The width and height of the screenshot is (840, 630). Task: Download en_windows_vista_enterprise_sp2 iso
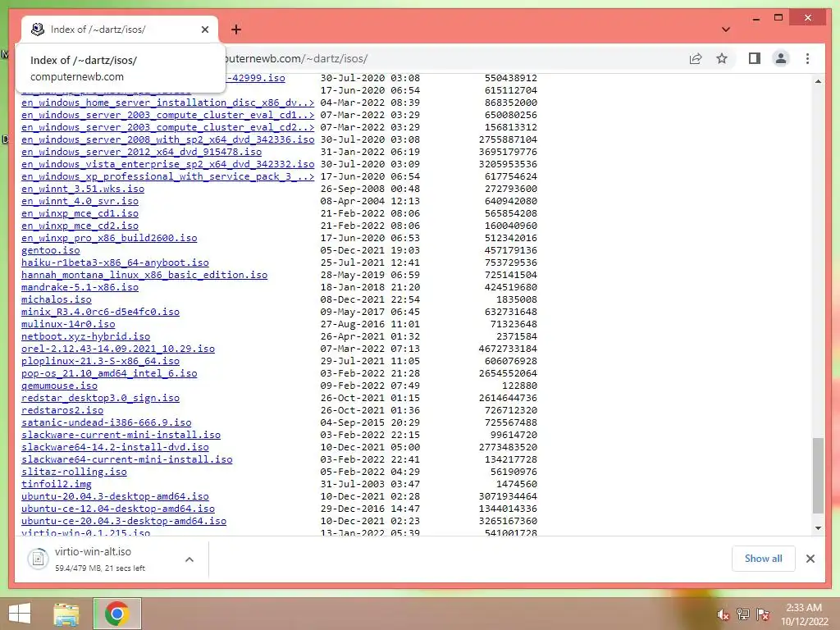pos(167,164)
